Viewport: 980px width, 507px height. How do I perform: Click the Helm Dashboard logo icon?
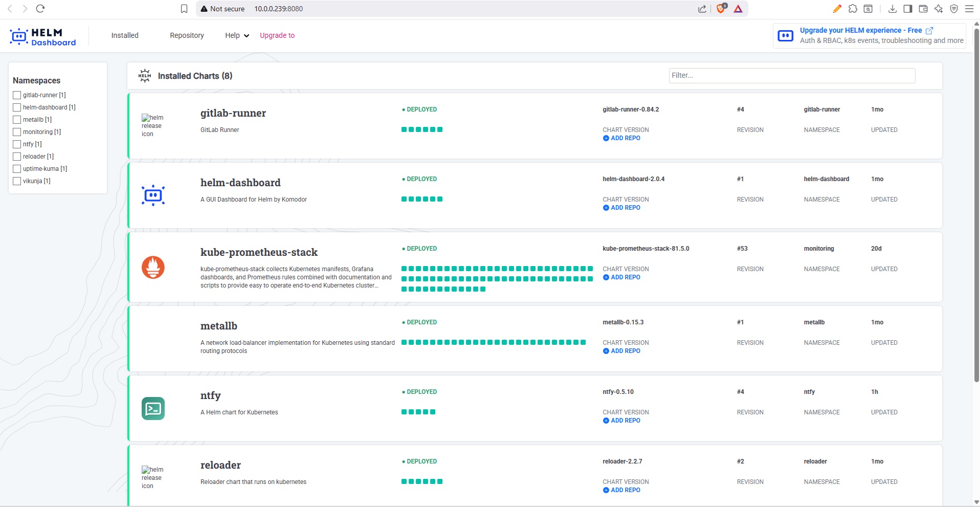[19, 36]
